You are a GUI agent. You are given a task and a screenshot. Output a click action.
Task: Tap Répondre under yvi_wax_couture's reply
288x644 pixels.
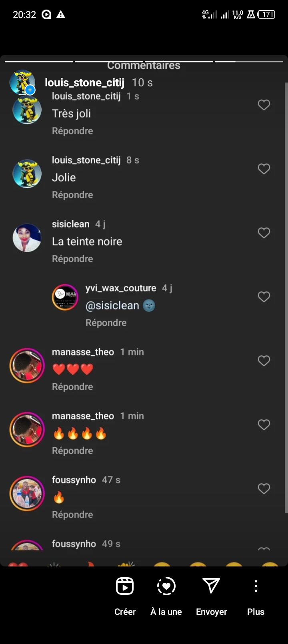tap(106, 323)
